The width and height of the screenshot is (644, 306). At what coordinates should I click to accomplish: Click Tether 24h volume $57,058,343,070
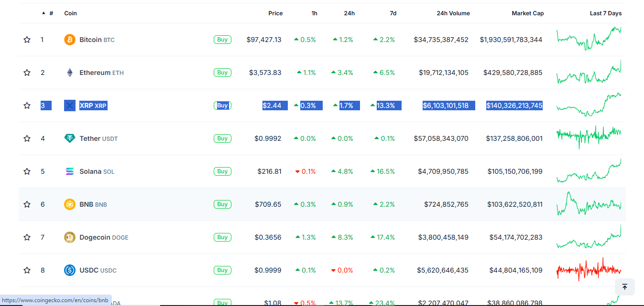tap(441, 138)
